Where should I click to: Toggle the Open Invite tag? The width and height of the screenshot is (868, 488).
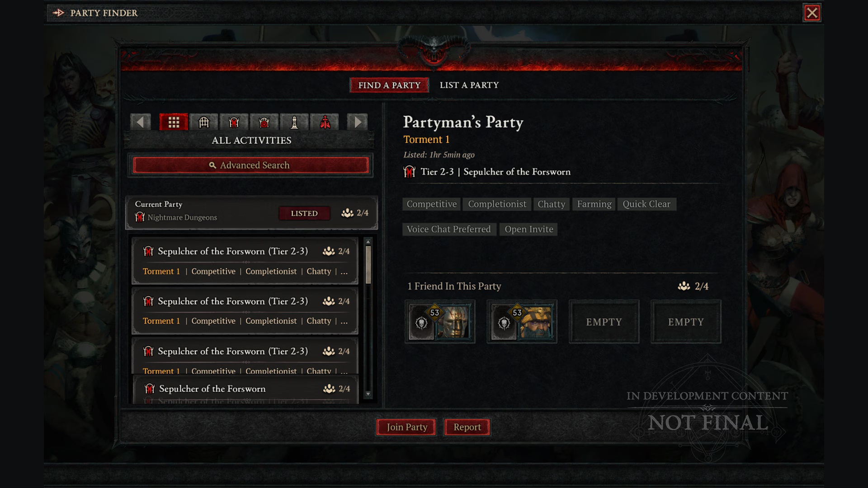point(528,229)
